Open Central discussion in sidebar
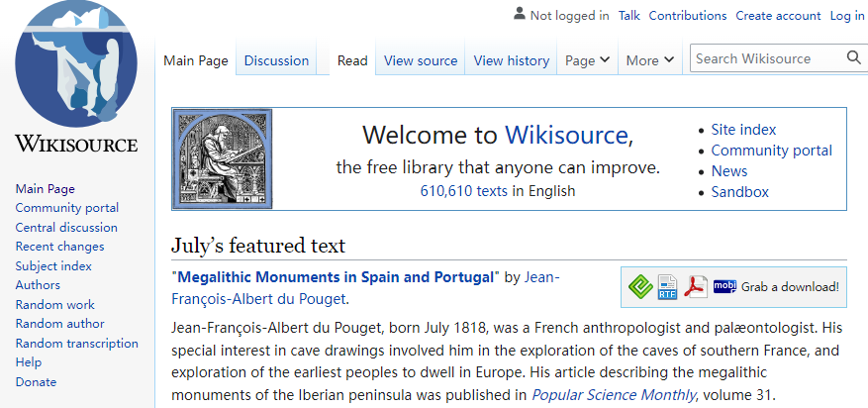The height and width of the screenshot is (408, 868). tap(66, 228)
